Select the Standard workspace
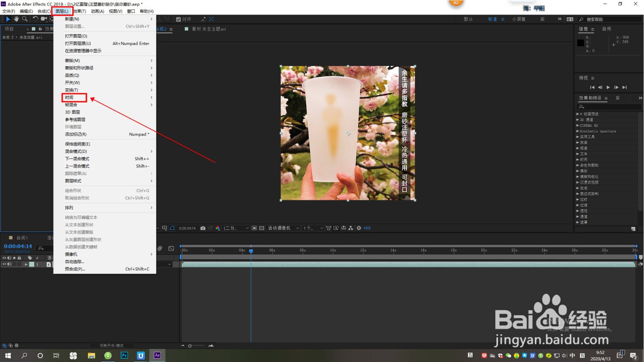 click(x=493, y=19)
